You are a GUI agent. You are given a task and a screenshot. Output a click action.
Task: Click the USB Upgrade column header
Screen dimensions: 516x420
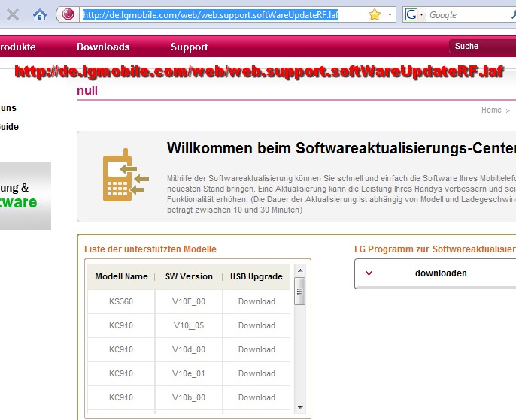(x=256, y=276)
